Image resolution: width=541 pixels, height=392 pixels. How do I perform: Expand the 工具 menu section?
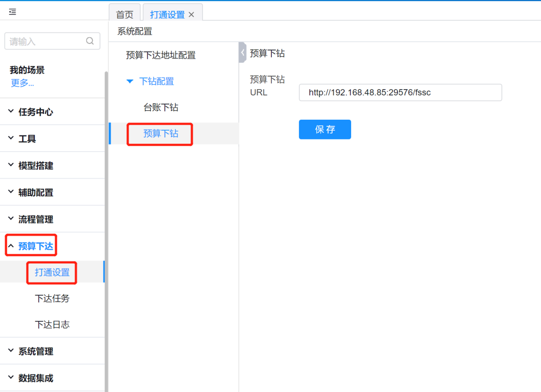pyautogui.click(x=27, y=139)
